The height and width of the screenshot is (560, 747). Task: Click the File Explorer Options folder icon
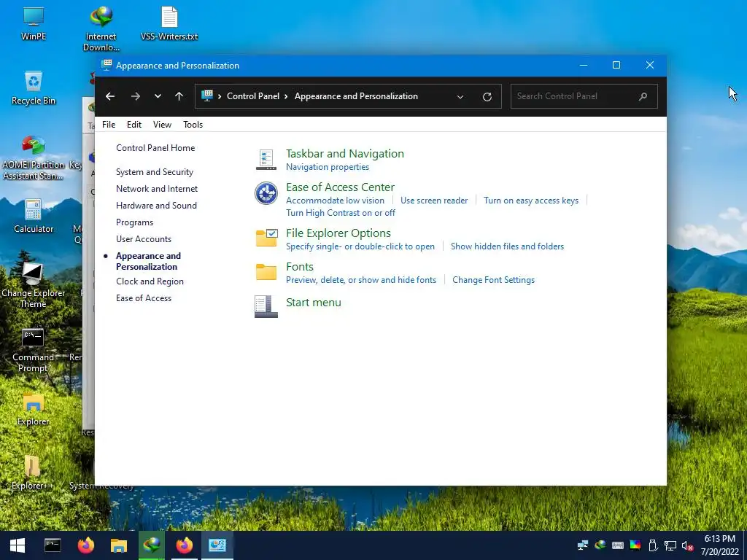(266, 238)
